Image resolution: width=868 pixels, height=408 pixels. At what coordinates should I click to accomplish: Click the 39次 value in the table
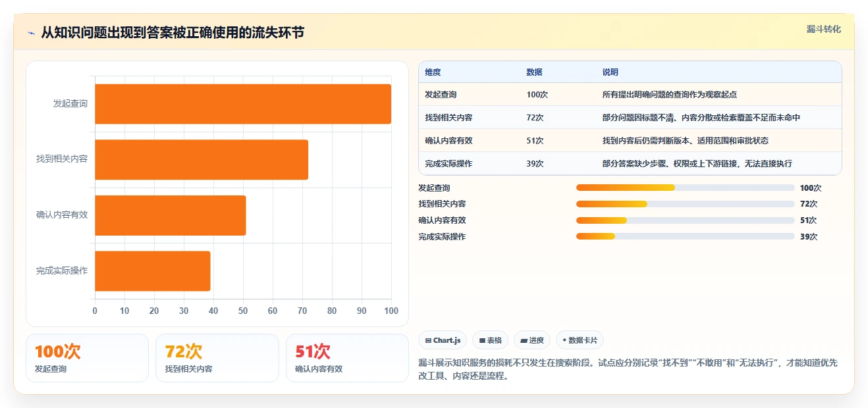[535, 164]
